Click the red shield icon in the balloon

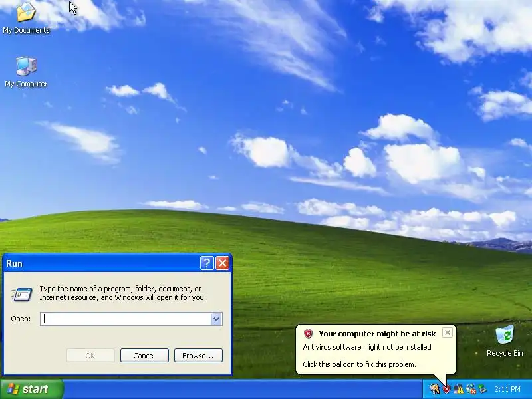pyautogui.click(x=308, y=334)
